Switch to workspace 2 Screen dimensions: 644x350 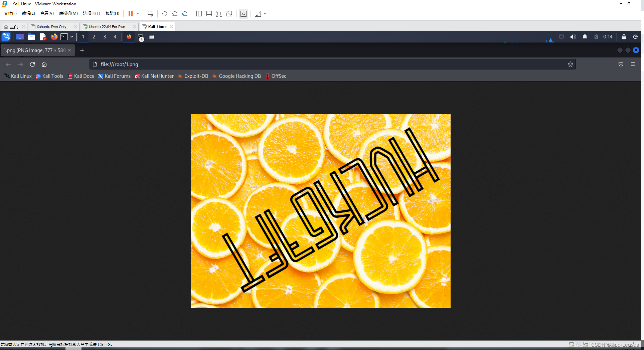(94, 37)
